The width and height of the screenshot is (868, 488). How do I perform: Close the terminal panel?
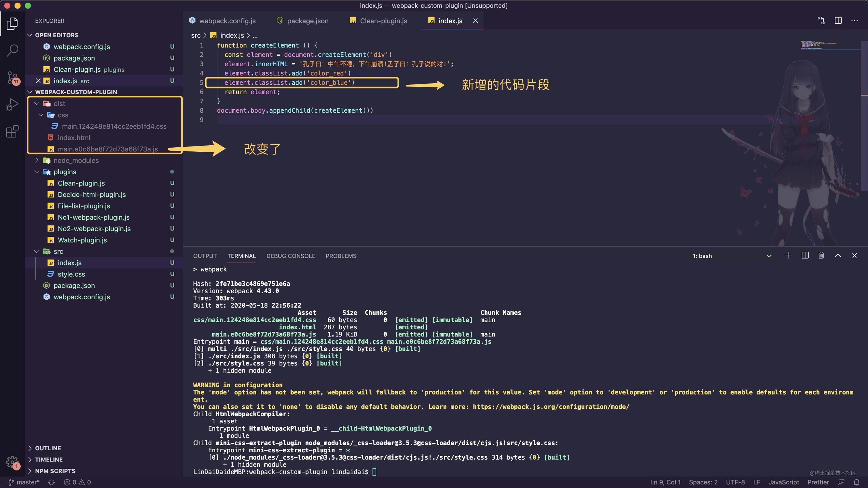click(x=854, y=255)
